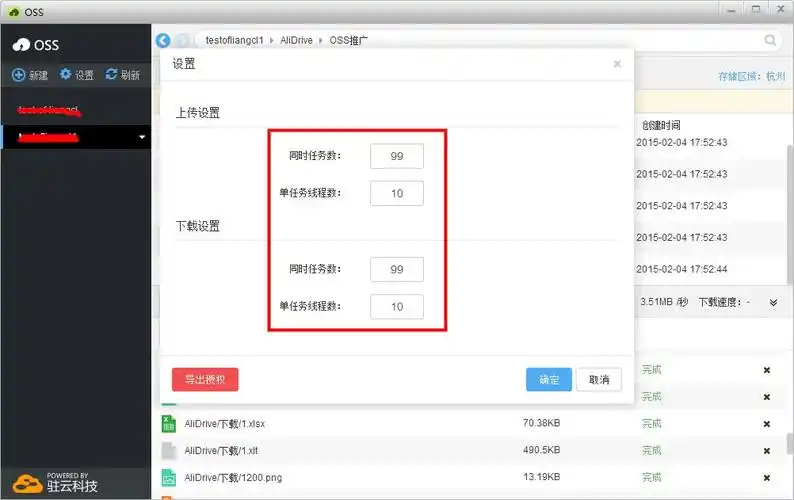Click timestamp 2015-02-04 17:52:44

coord(682,269)
